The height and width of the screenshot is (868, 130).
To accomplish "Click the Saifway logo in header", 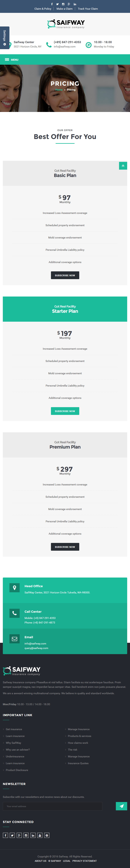I will tap(65, 24).
